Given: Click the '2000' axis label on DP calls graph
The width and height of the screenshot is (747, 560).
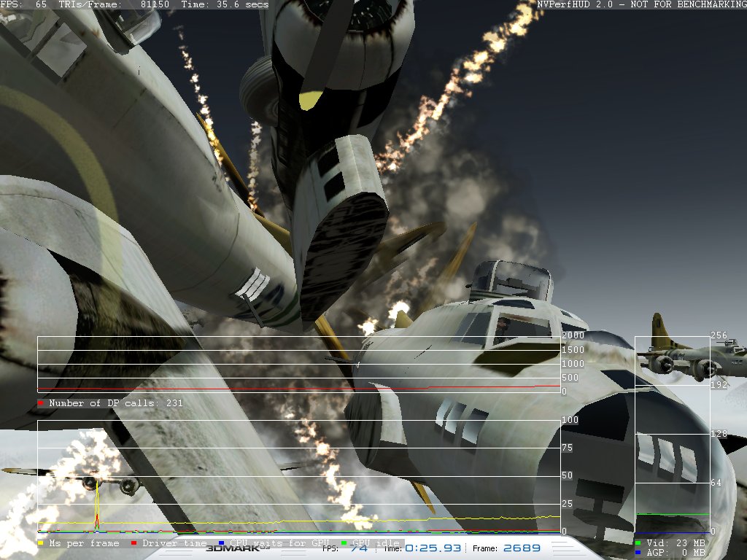Looking at the screenshot, I should point(573,335).
